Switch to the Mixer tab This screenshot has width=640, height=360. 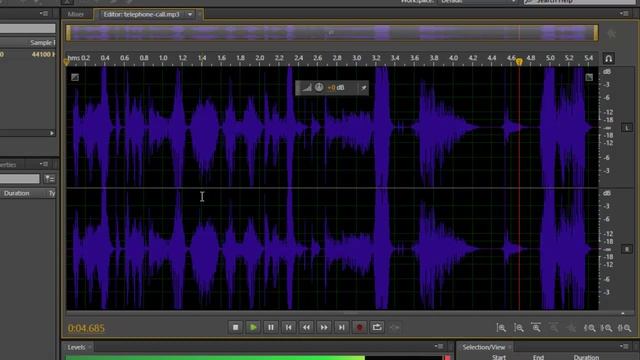point(76,14)
